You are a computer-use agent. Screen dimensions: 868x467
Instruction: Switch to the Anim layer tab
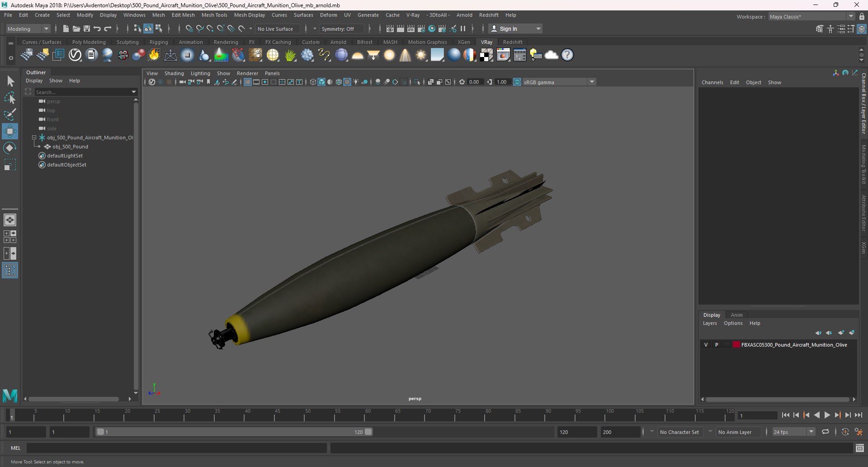pos(736,315)
